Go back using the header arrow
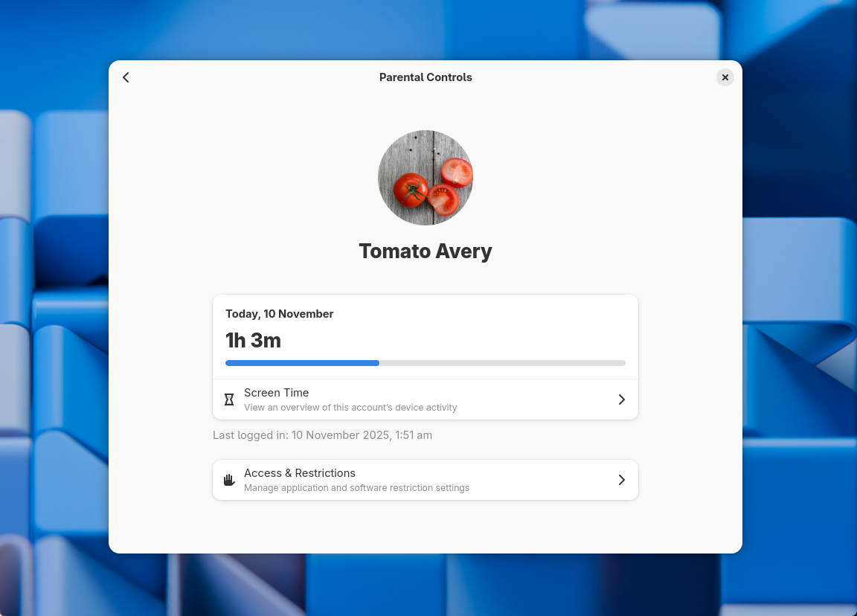The width and height of the screenshot is (857, 616). point(126,77)
